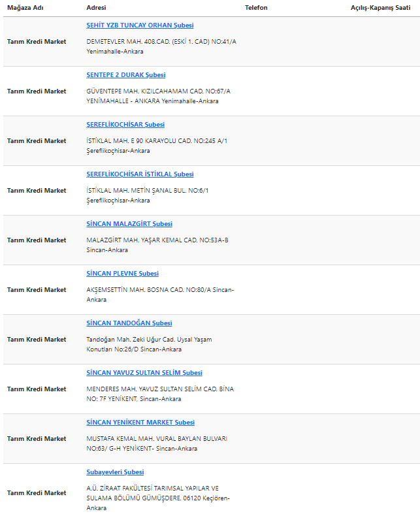Viewport: 420px width, 516px height.
Task: Open Subayevleri Şubesi link
Action: click(115, 472)
